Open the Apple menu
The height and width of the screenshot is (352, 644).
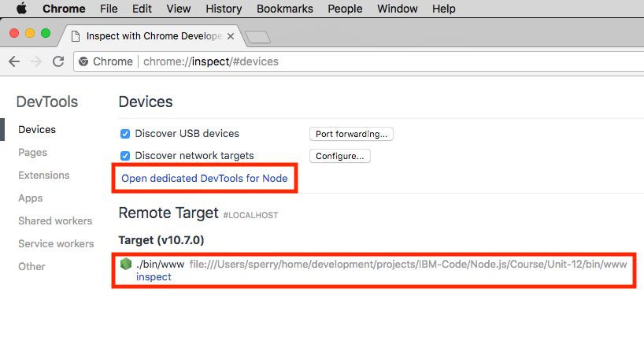click(21, 8)
